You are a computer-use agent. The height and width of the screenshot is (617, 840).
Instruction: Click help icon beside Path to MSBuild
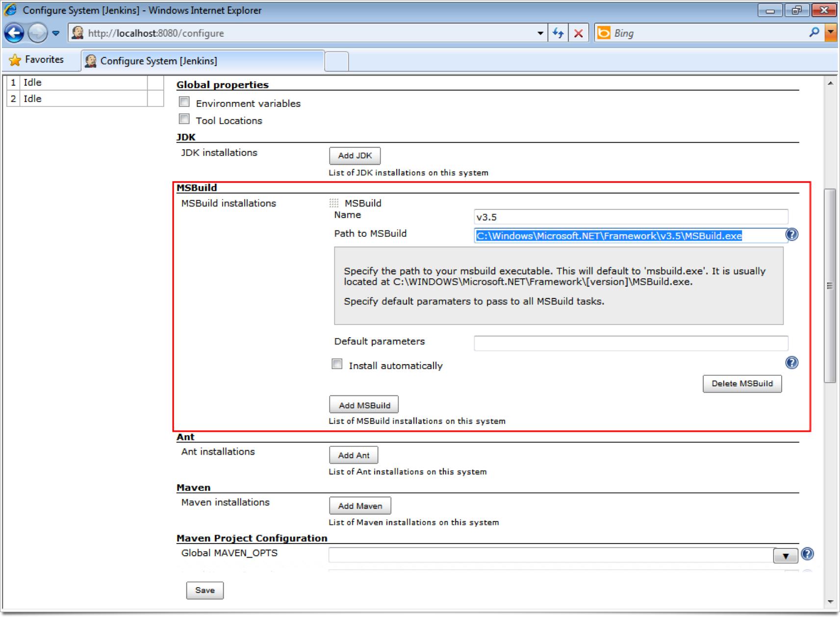[792, 235]
